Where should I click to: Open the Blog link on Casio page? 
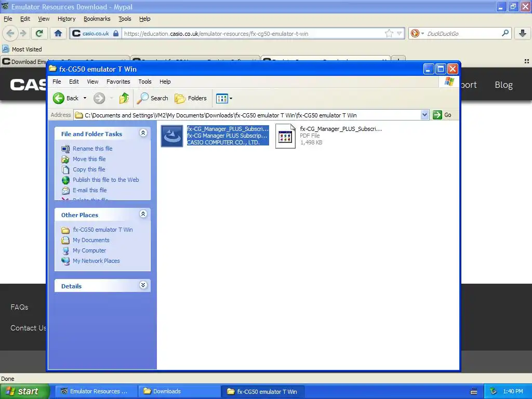pyautogui.click(x=503, y=85)
